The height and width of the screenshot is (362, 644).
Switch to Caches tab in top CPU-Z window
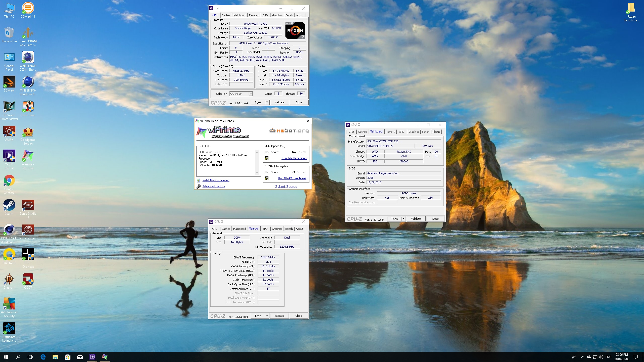pos(226,15)
